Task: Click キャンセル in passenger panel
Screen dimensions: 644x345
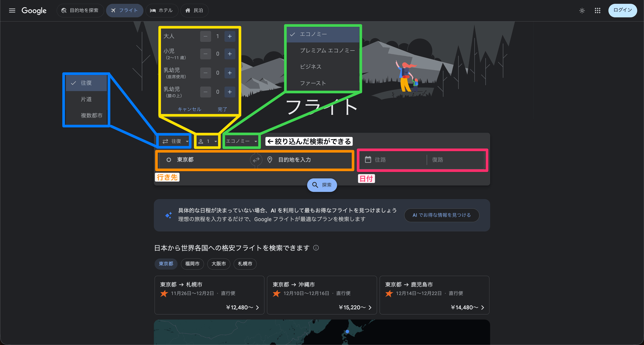Action: (x=189, y=109)
